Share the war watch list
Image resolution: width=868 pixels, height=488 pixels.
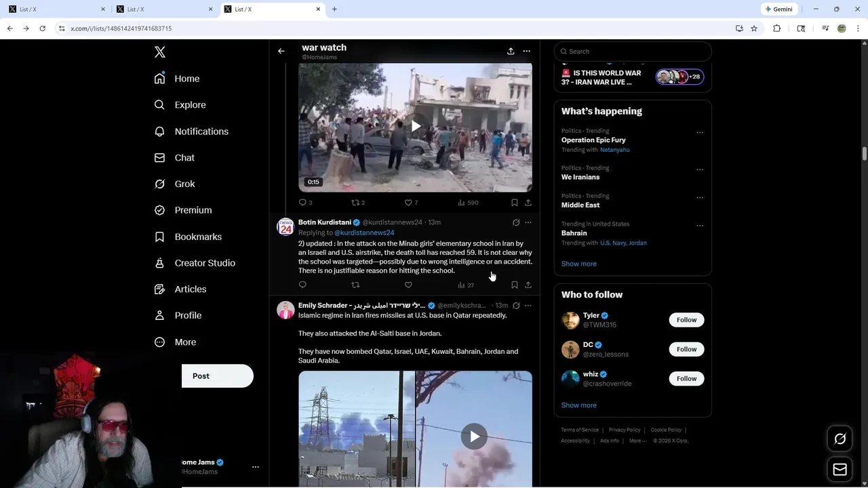[511, 51]
